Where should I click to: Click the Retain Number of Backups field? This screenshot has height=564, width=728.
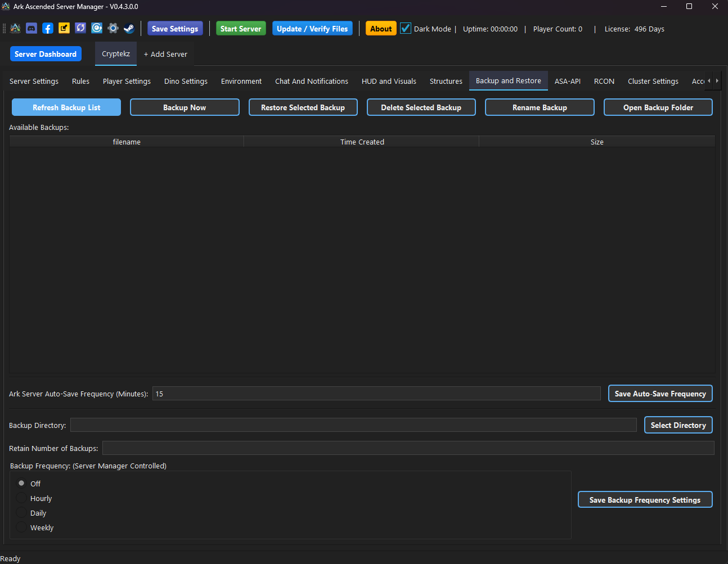pyautogui.click(x=408, y=448)
